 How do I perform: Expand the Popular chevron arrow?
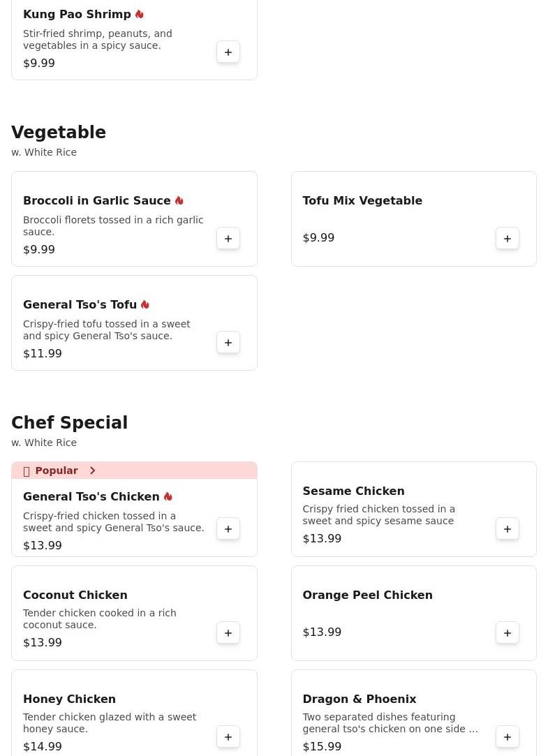[93, 470]
